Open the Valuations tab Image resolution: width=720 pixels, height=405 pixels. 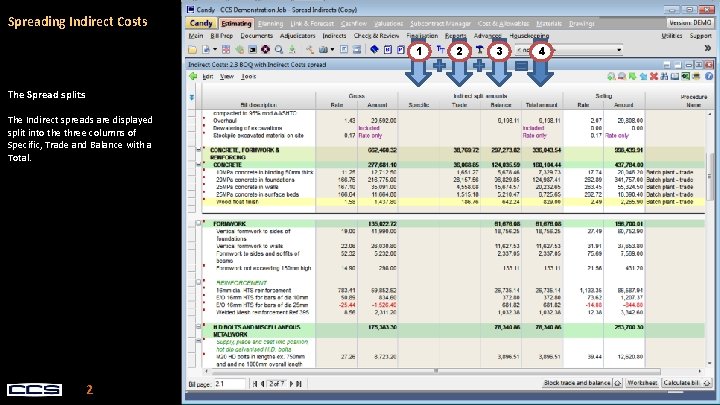[388, 23]
